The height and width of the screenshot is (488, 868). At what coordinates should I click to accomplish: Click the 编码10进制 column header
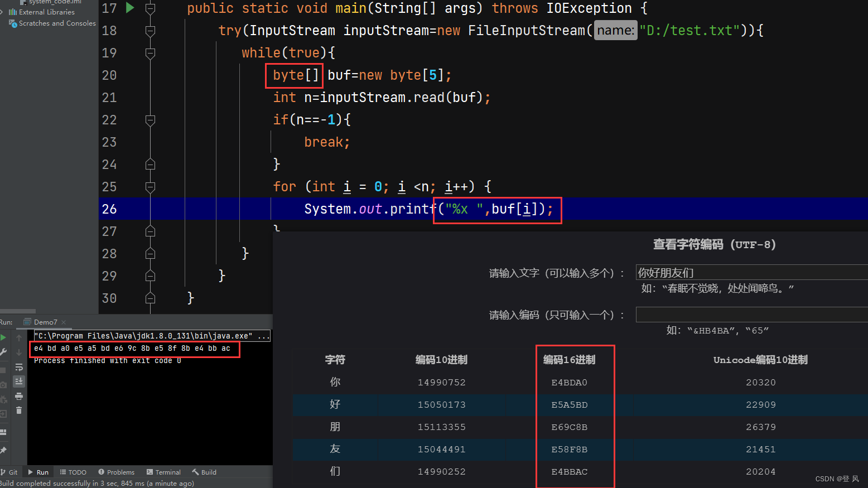click(x=441, y=360)
